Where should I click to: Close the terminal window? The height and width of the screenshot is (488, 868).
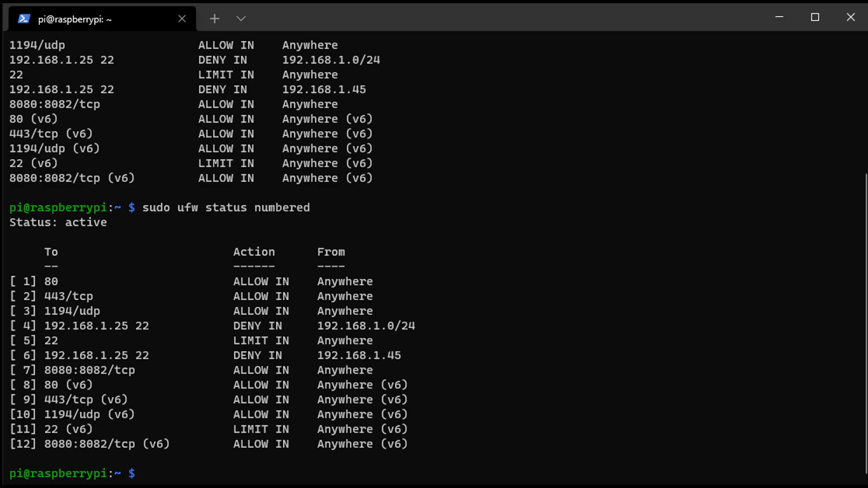pyautogui.click(x=851, y=17)
